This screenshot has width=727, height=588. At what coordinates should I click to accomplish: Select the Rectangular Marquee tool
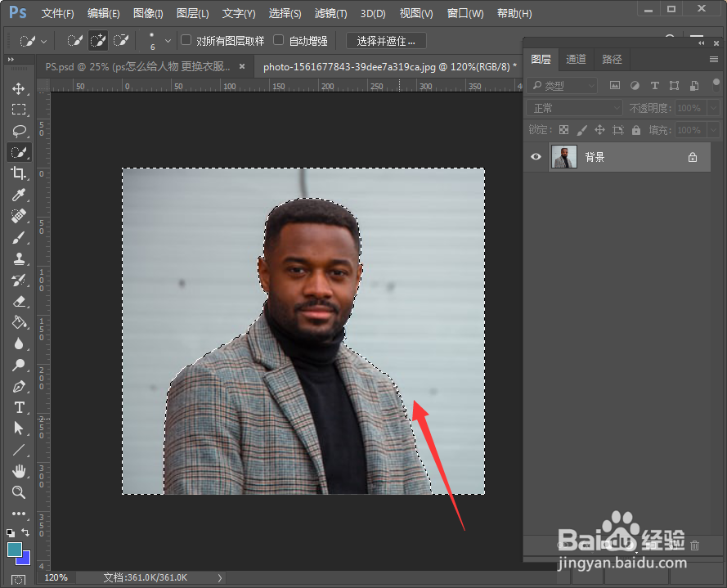point(19,110)
